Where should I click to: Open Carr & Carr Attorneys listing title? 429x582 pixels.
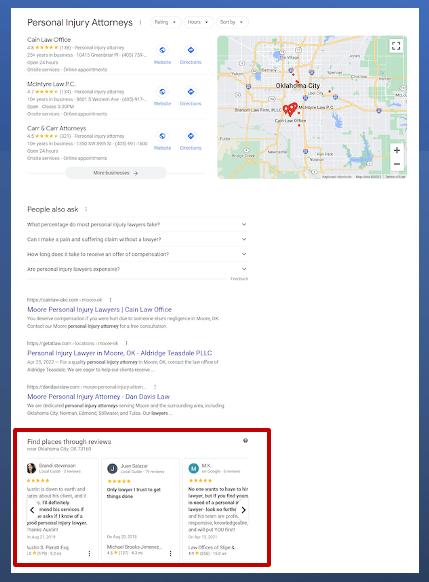tap(56, 128)
